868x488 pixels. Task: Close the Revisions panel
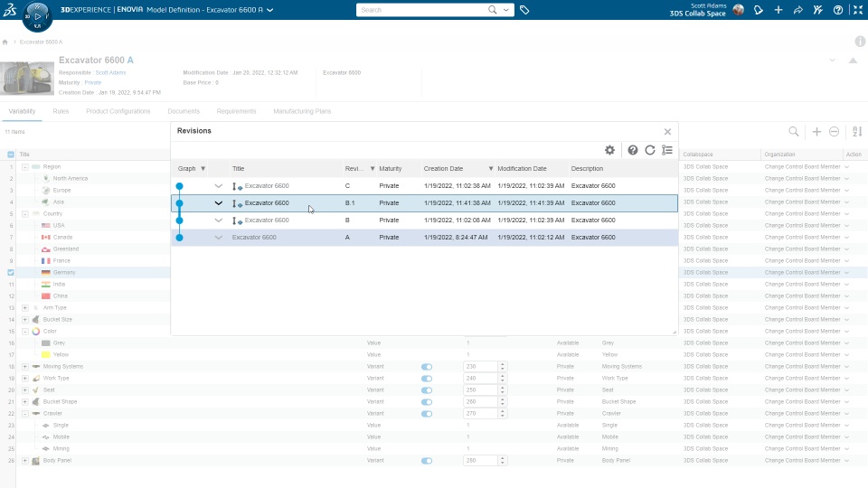point(667,132)
